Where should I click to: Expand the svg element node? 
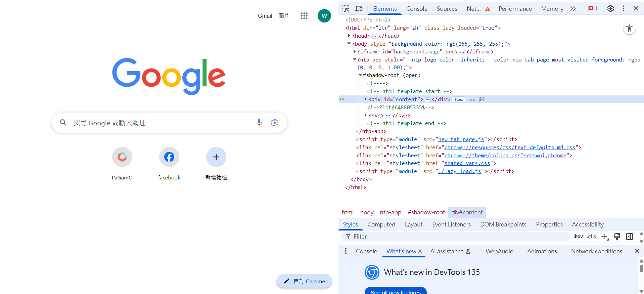pos(366,115)
